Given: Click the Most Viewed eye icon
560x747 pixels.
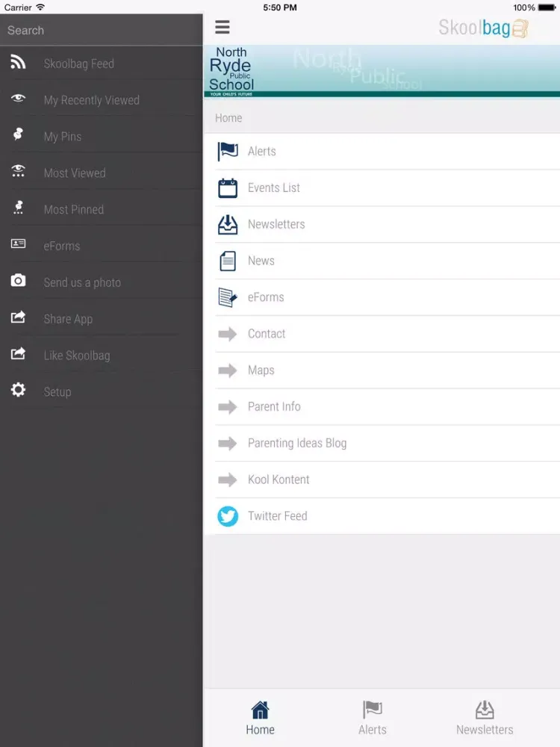Looking at the screenshot, I should click(18, 170).
